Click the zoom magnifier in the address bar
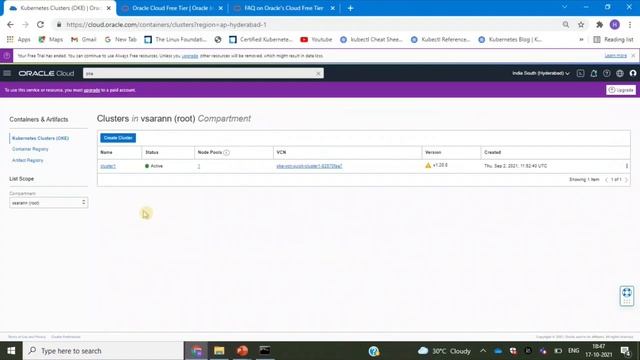 click(x=566, y=24)
